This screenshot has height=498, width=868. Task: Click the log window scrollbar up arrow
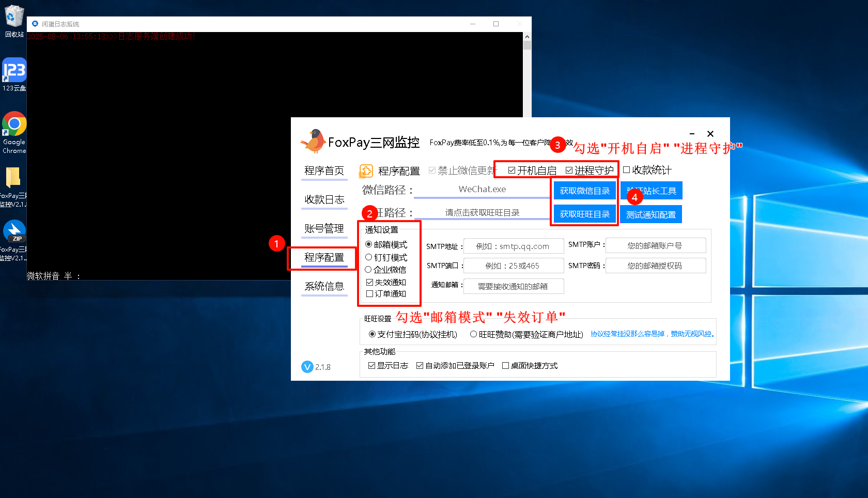(527, 37)
